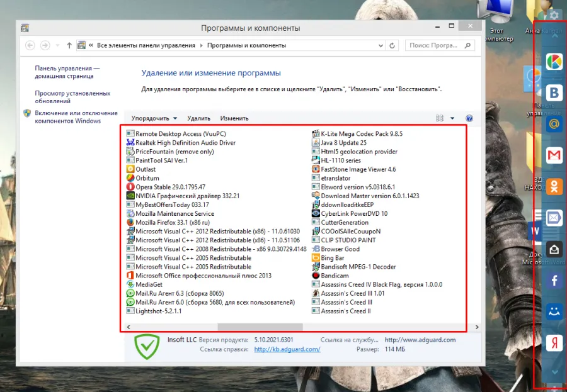Go up one folder level arrow
This screenshot has width=567, height=392.
(x=69, y=45)
